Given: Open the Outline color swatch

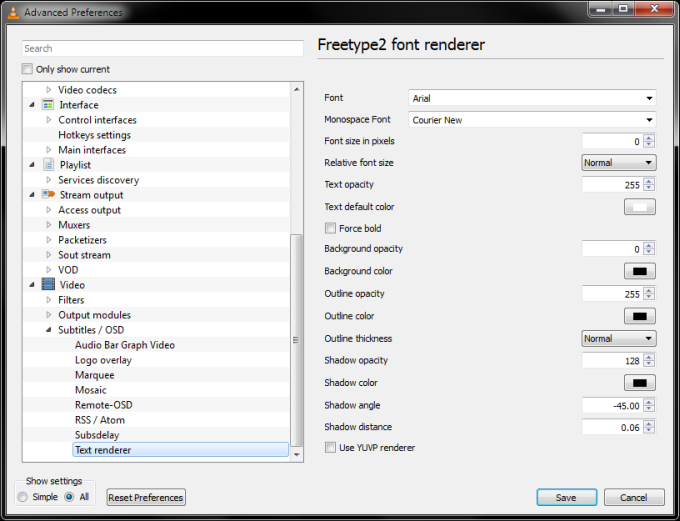Looking at the screenshot, I should click(640, 316).
